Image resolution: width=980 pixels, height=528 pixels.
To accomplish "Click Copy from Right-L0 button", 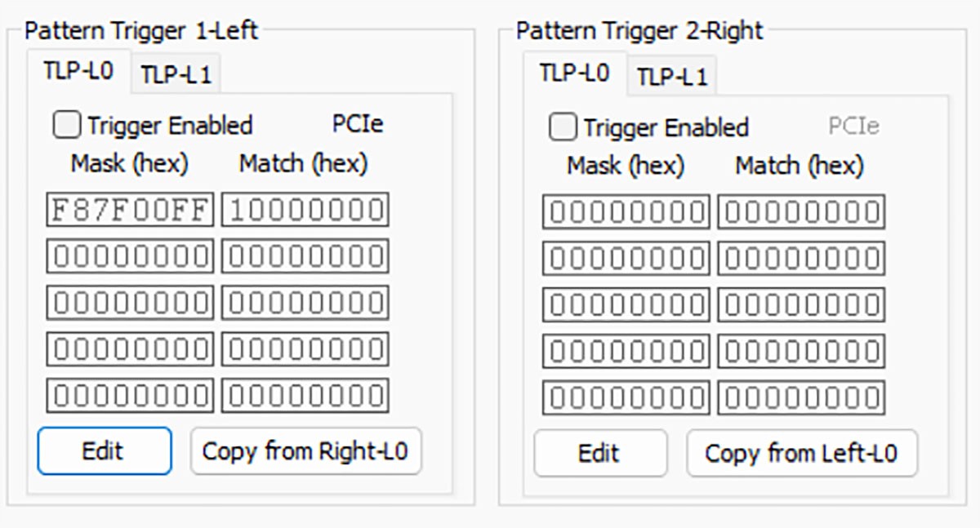I will click(x=306, y=450).
